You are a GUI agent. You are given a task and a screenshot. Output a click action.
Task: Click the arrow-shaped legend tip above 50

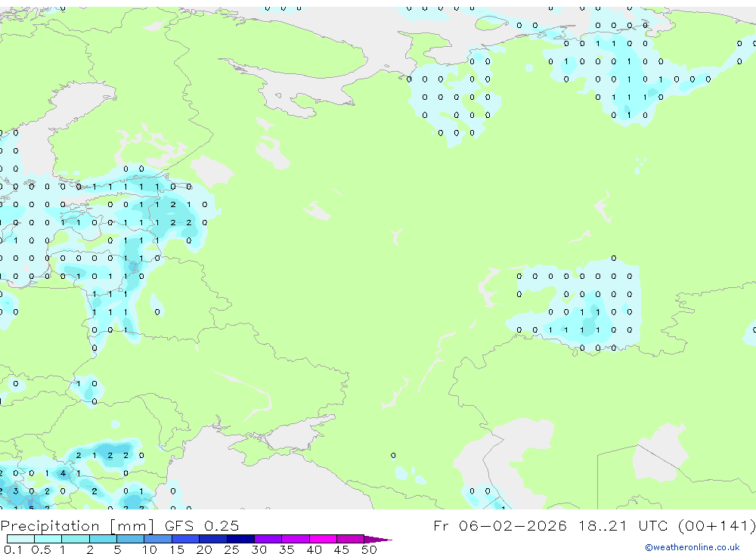pos(378,539)
